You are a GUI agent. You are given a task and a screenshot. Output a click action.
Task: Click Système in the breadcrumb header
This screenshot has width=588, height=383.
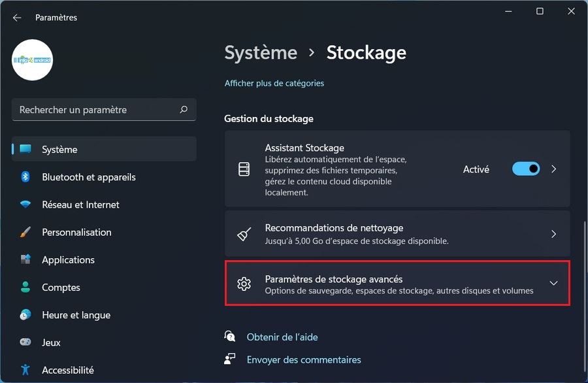point(260,52)
